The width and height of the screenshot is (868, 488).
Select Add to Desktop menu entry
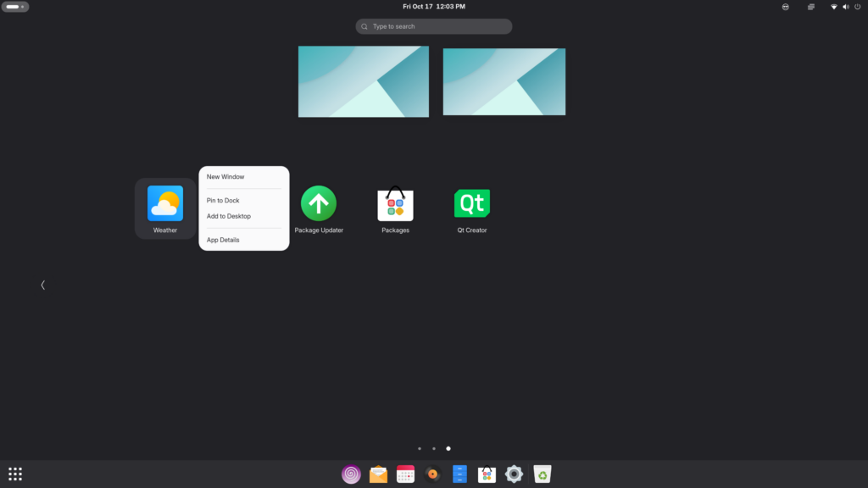229,216
